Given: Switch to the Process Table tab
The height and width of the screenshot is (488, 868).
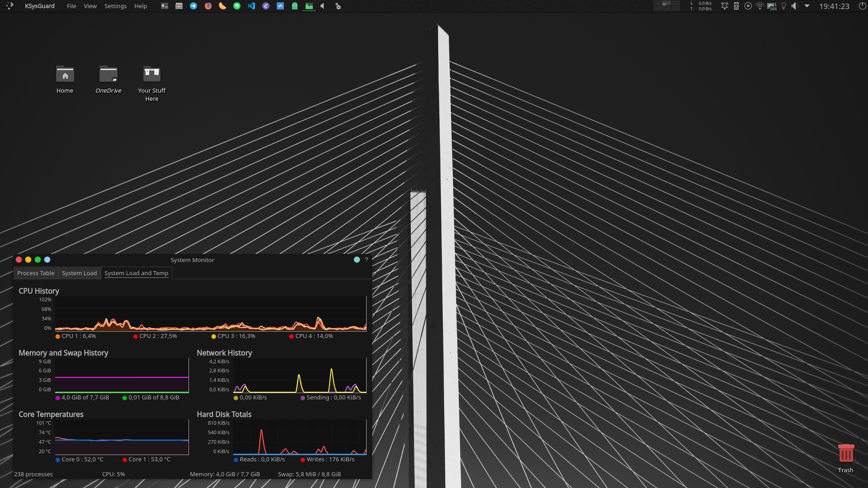Looking at the screenshot, I should [x=36, y=273].
